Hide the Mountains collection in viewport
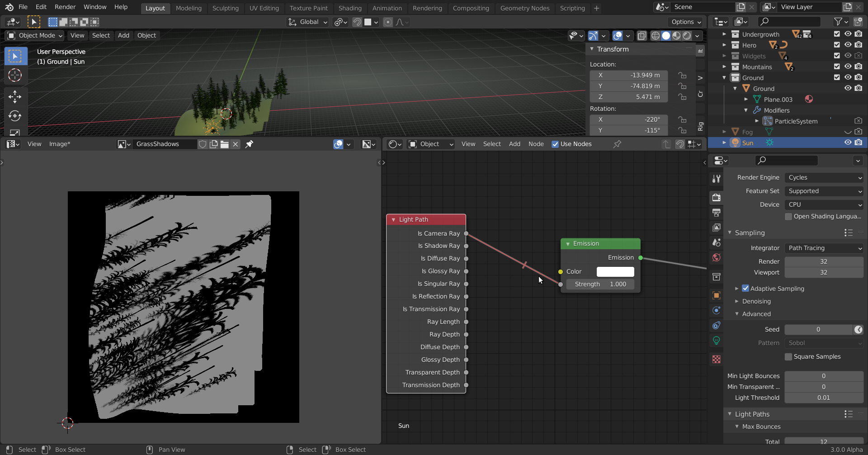868x455 pixels. pos(848,67)
